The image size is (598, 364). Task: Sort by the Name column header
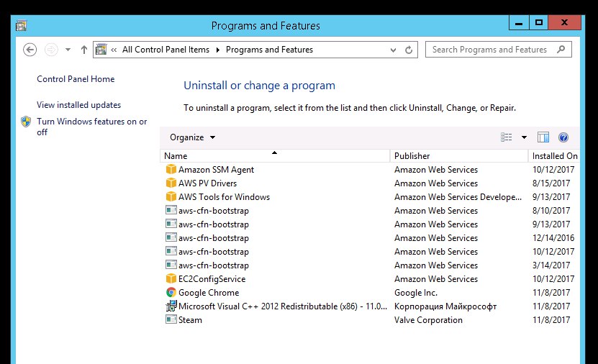(x=275, y=156)
